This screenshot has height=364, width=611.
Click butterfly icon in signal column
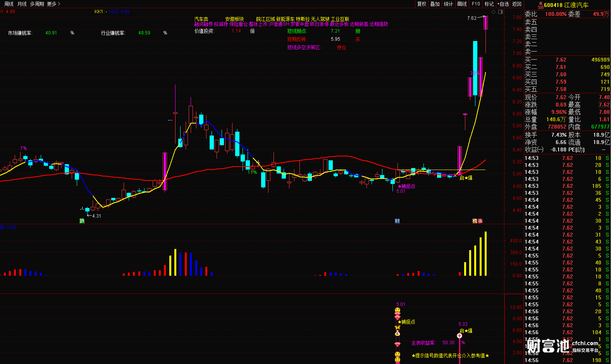click(398, 328)
